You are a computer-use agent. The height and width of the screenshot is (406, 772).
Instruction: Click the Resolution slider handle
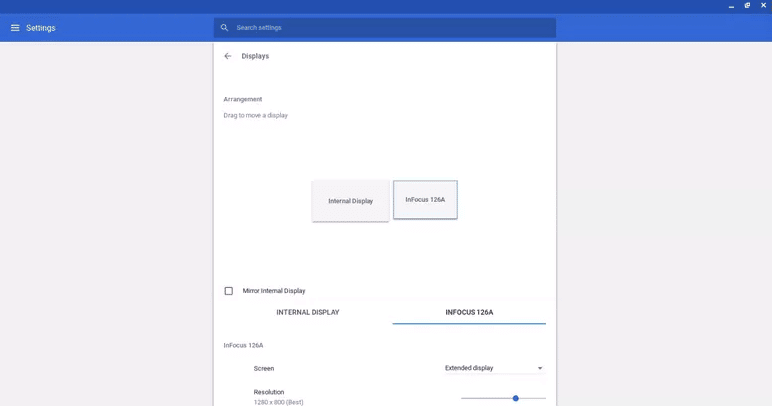tap(515, 398)
